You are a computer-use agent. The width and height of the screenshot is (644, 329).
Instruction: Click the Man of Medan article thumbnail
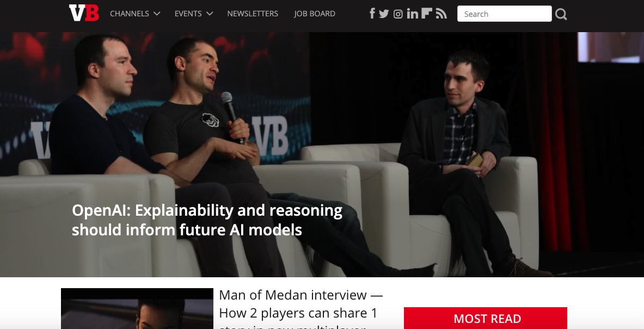click(x=137, y=308)
